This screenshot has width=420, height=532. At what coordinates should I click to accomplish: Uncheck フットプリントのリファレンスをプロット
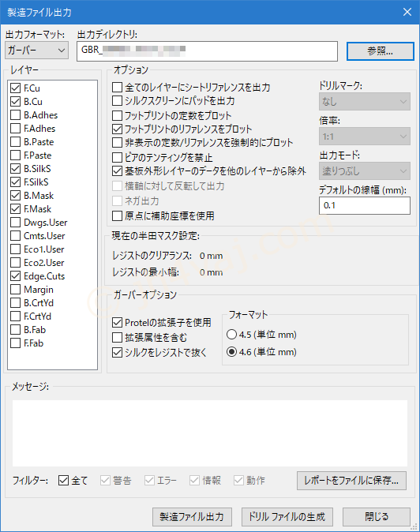pyautogui.click(x=117, y=129)
